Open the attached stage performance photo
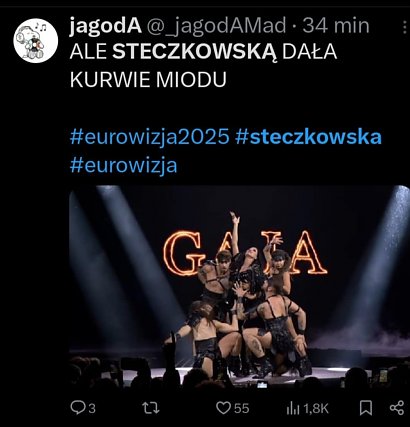The width and height of the screenshot is (410, 427). 239,287
